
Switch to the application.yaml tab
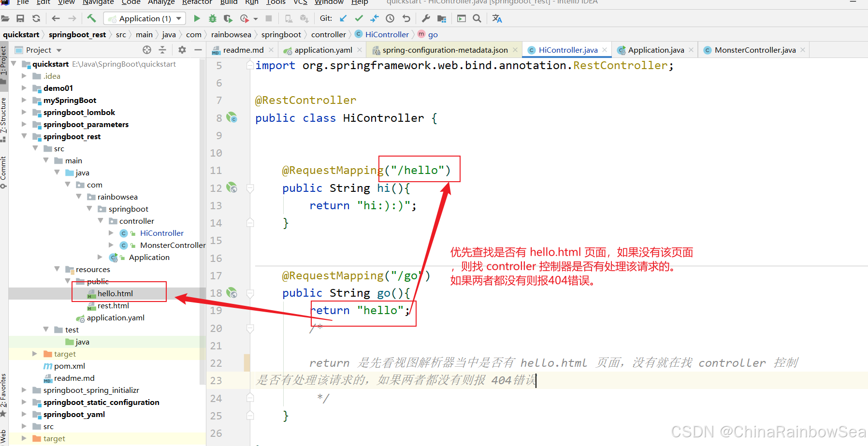point(323,50)
